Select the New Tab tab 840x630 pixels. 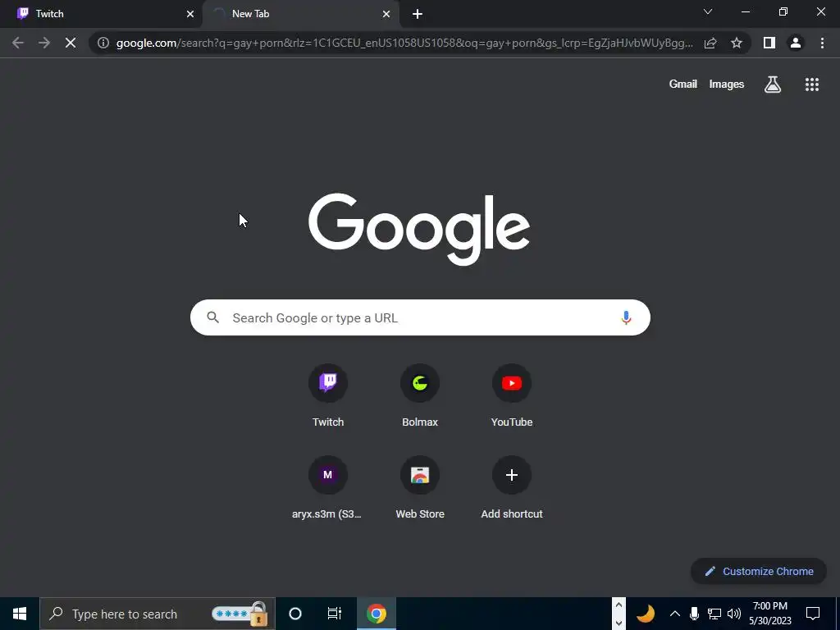[x=300, y=14]
